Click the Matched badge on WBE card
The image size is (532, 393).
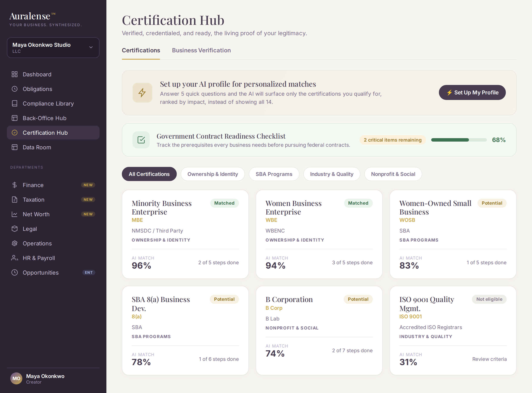(358, 203)
